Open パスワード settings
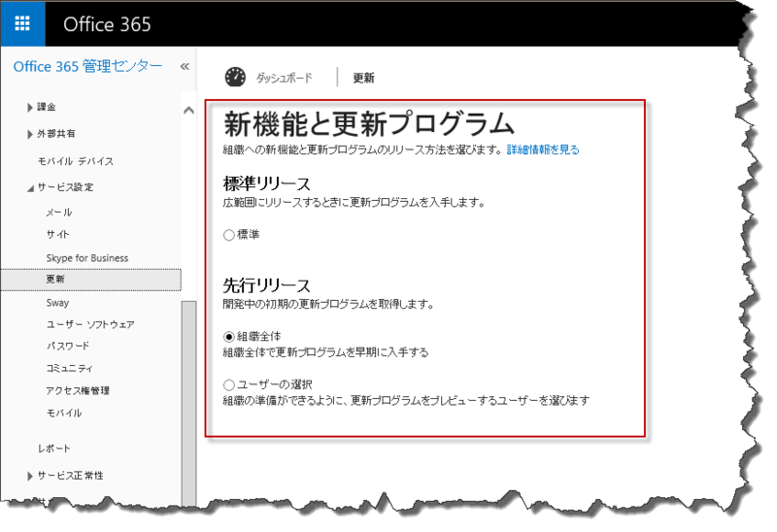This screenshot has width=777, height=532. click(67, 346)
